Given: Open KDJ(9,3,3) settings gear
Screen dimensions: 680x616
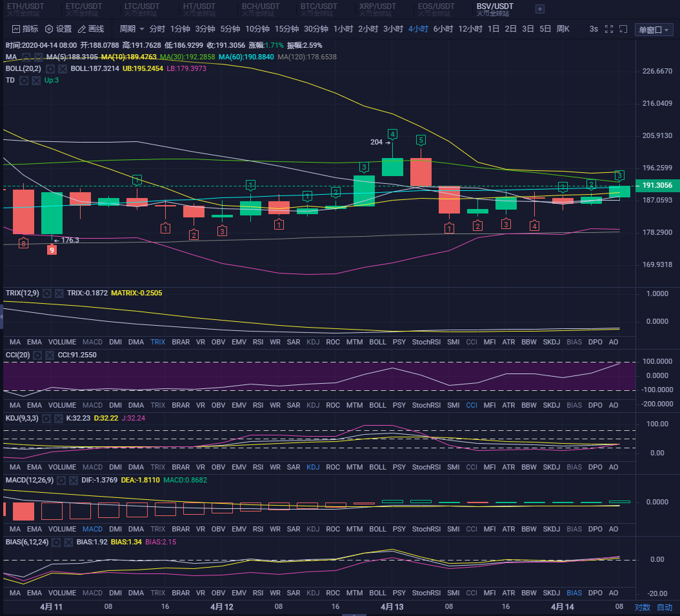Looking at the screenshot, I should 46,419.
